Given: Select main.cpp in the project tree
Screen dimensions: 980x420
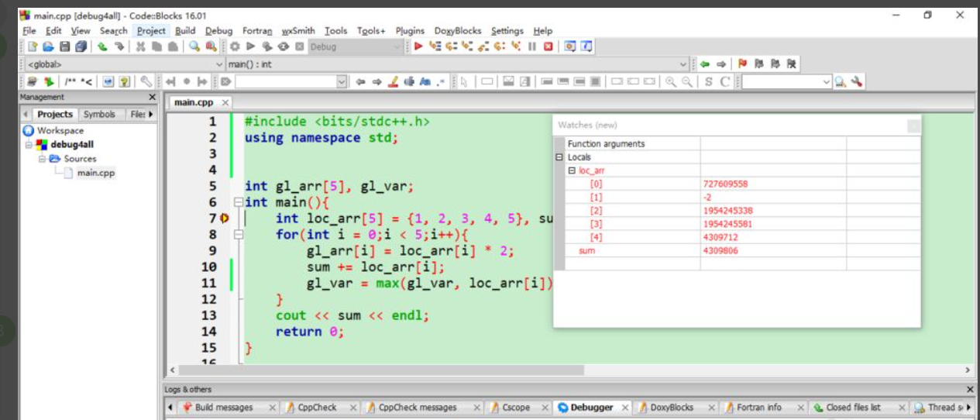Looking at the screenshot, I should point(95,173).
